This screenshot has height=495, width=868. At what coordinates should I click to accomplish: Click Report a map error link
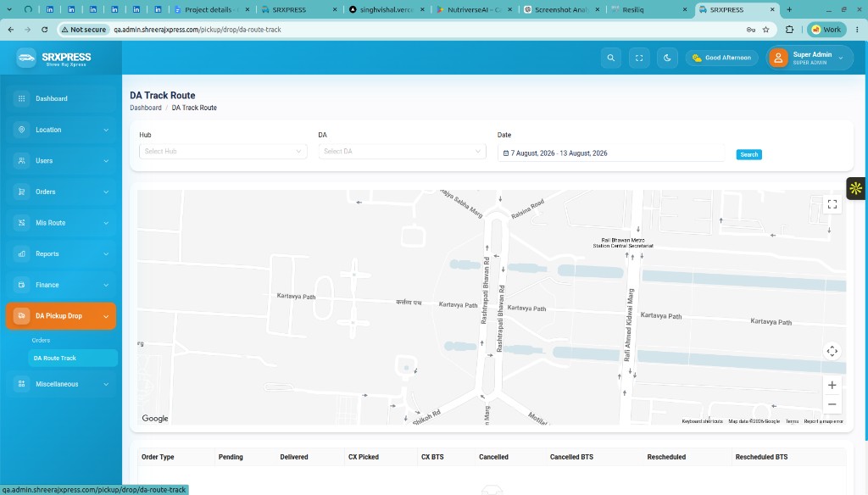pos(823,421)
